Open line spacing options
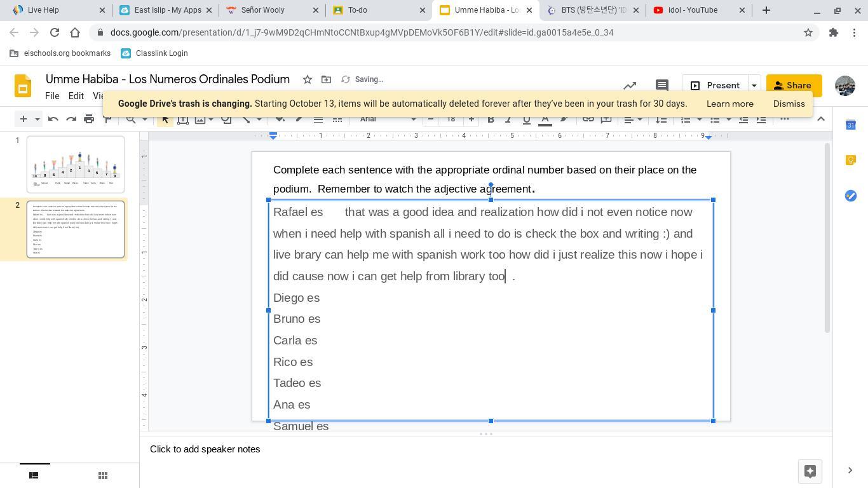868x488 pixels. (661, 119)
